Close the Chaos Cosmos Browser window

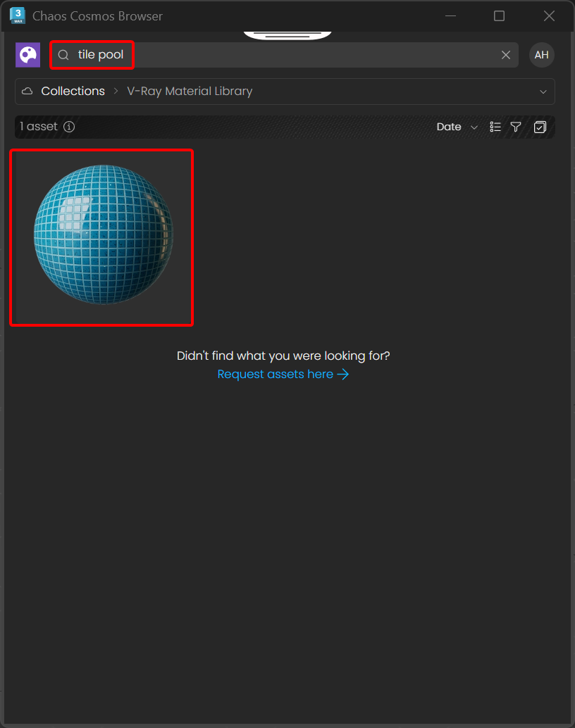[550, 15]
